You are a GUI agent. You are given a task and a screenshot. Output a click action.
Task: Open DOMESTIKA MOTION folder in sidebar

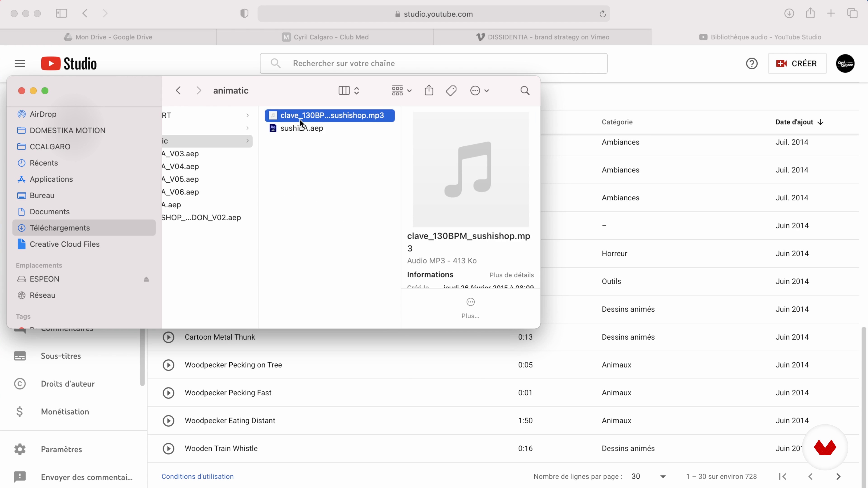pyautogui.click(x=84, y=130)
